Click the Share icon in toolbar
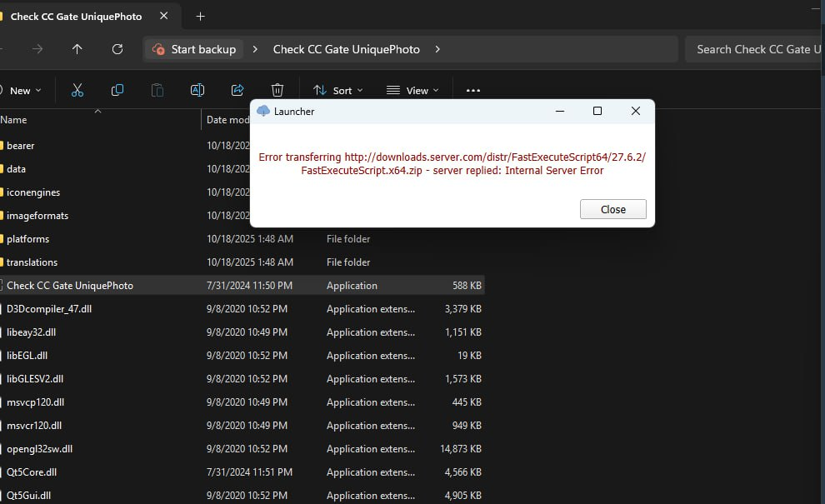This screenshot has width=825, height=504. click(x=237, y=90)
